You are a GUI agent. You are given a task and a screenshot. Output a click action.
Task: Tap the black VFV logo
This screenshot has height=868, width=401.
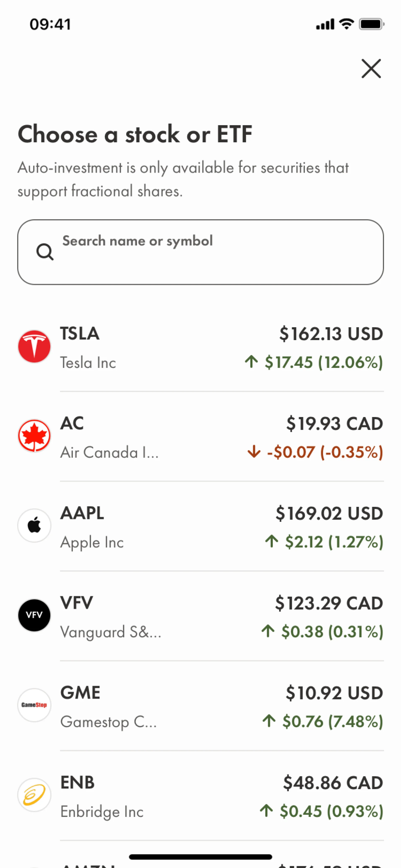click(x=34, y=615)
